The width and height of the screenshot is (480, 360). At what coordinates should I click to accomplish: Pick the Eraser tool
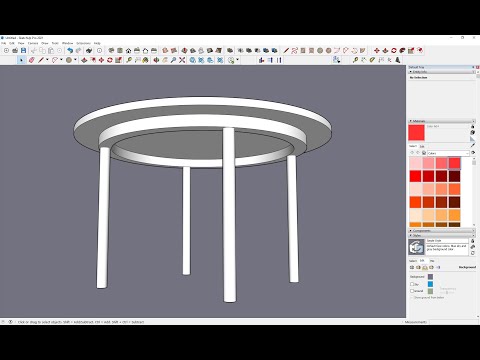pyautogui.click(x=32, y=60)
